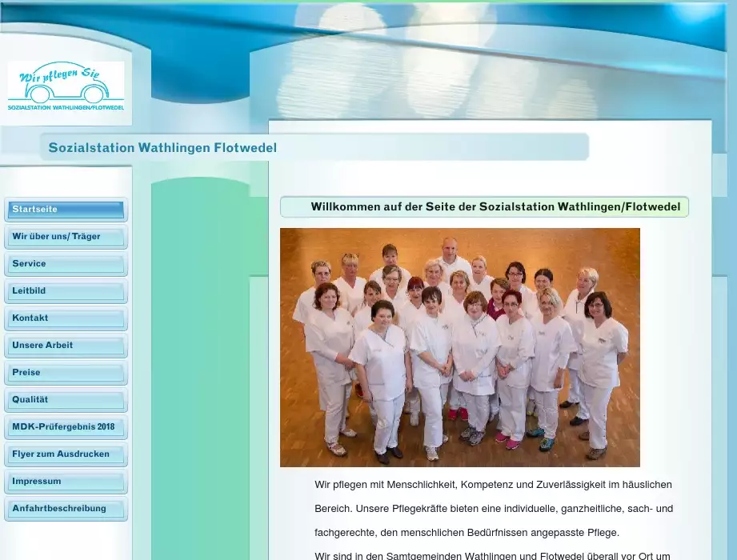
Task: Go to Wir über uns/Träger page
Action: (66, 237)
